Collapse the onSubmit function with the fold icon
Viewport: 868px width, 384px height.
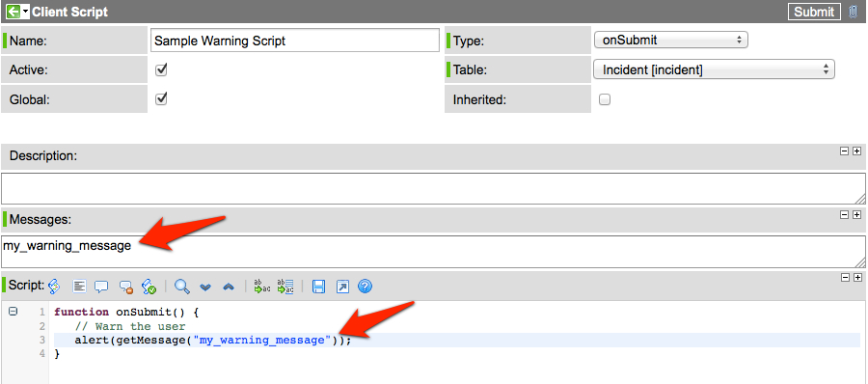tap(13, 312)
